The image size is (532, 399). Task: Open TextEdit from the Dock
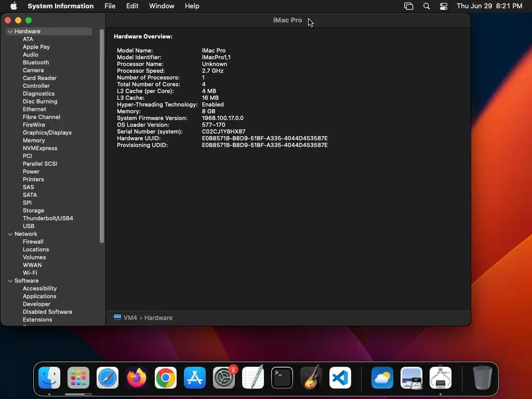pos(253,378)
